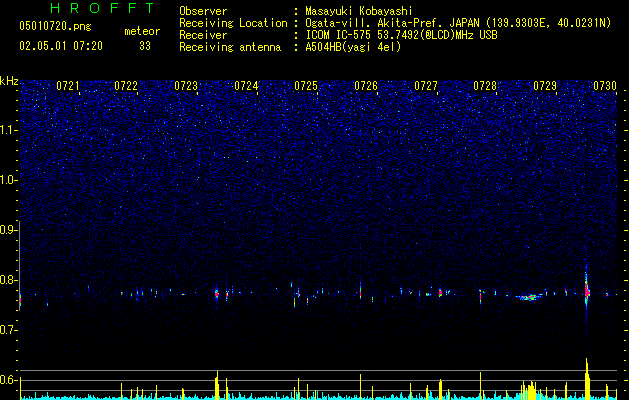Click the kHz axis unit label
This screenshot has height=400, width=629.
(9, 81)
